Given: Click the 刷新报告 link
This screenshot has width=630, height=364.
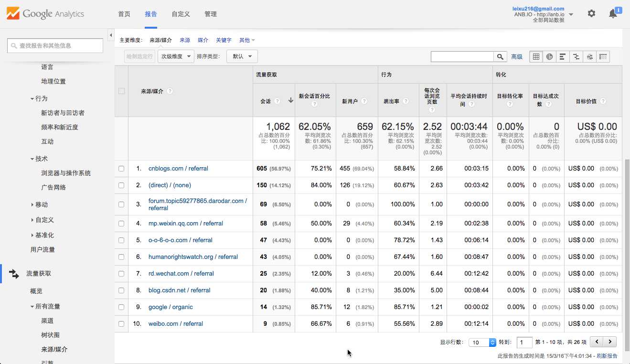Looking at the screenshot, I should 607,356.
